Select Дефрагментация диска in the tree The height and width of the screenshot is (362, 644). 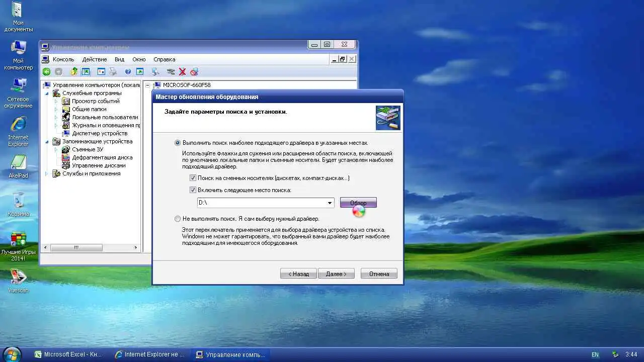click(102, 157)
